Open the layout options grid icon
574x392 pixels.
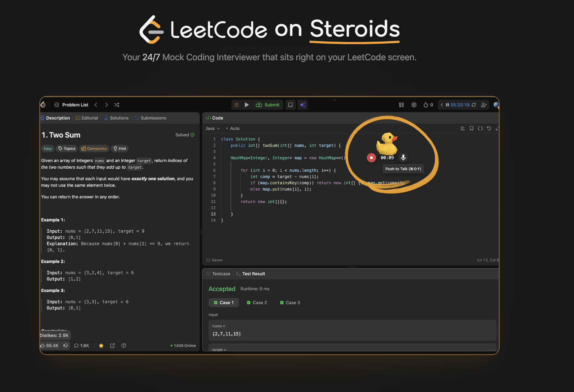pyautogui.click(x=401, y=105)
